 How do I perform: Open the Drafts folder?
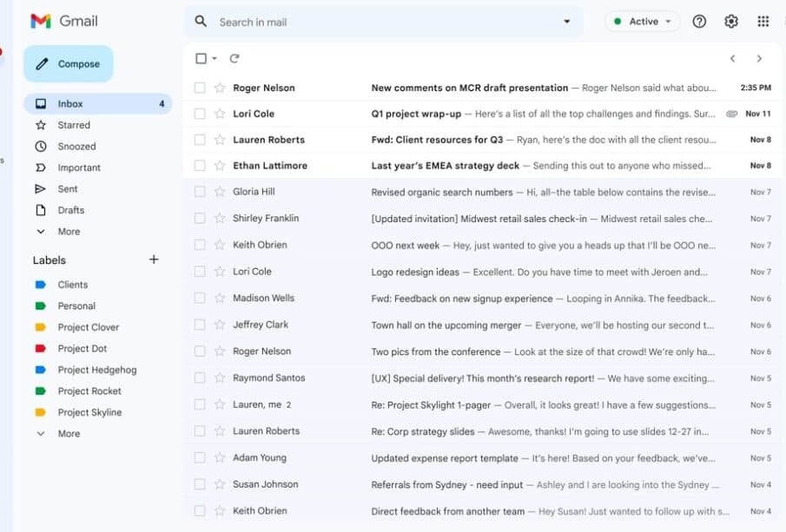[x=60, y=210]
